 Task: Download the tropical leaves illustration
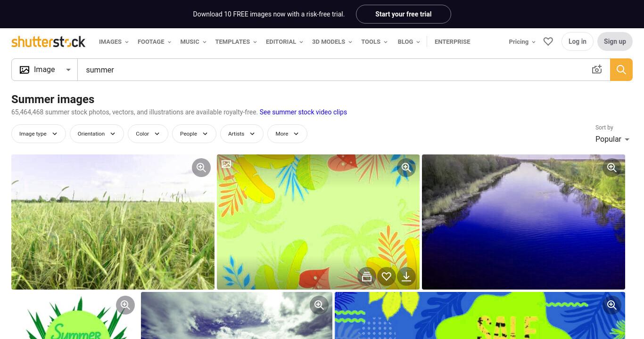tap(406, 276)
